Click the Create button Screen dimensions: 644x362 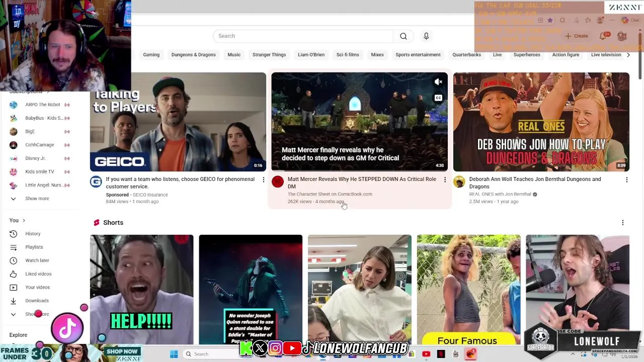pos(577,36)
